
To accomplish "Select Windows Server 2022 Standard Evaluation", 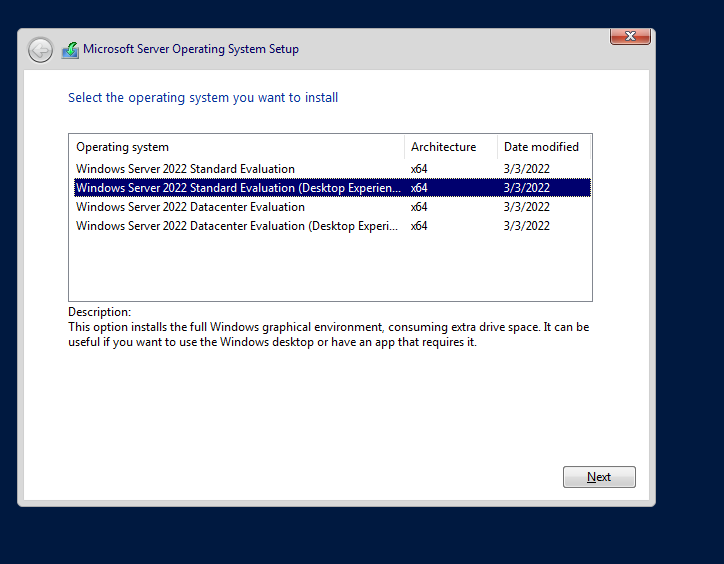I will click(185, 169).
